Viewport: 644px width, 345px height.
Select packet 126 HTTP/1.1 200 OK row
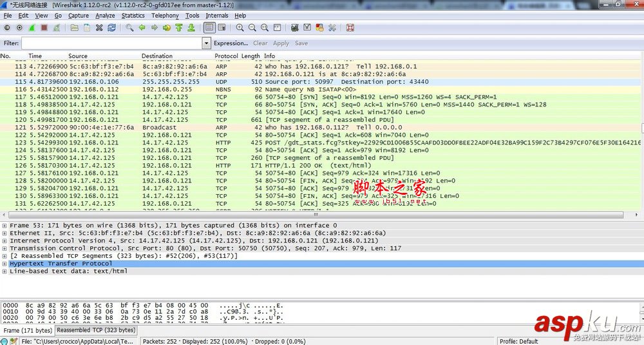320,165
